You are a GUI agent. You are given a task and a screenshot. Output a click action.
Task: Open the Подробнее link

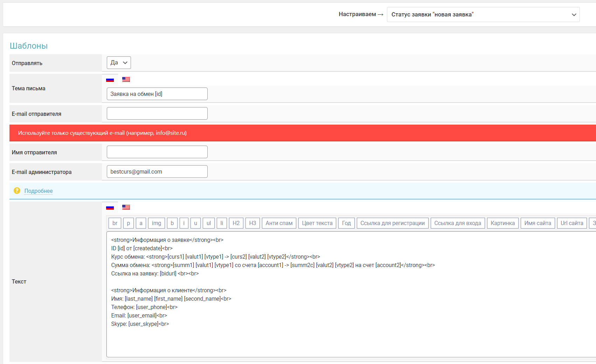(x=39, y=191)
